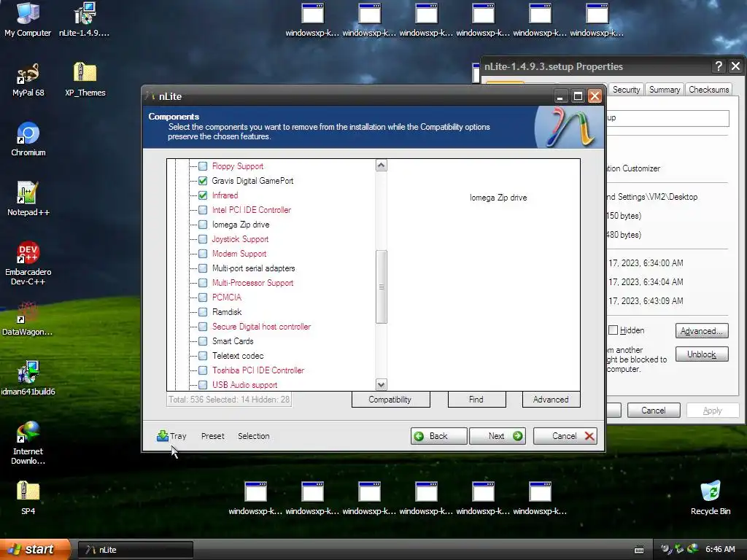This screenshot has width=747, height=560.
Task: Select Ramdisk tree item
Action: [x=227, y=312]
